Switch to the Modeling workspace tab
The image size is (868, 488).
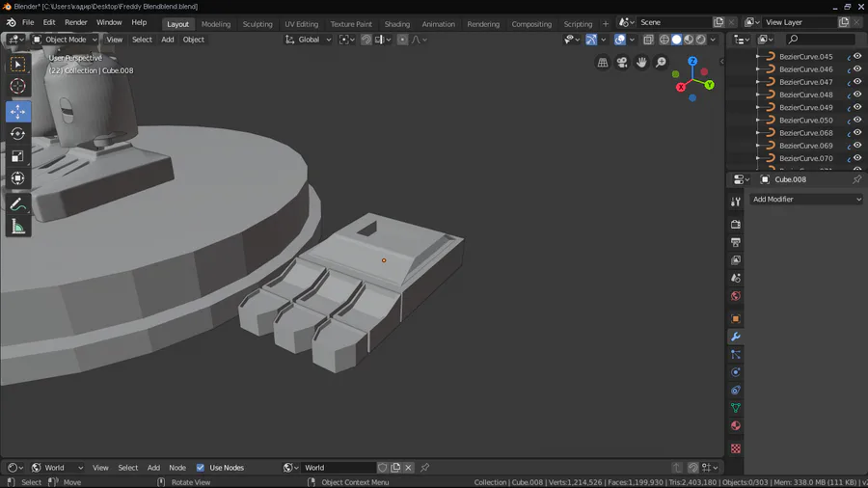click(x=216, y=24)
